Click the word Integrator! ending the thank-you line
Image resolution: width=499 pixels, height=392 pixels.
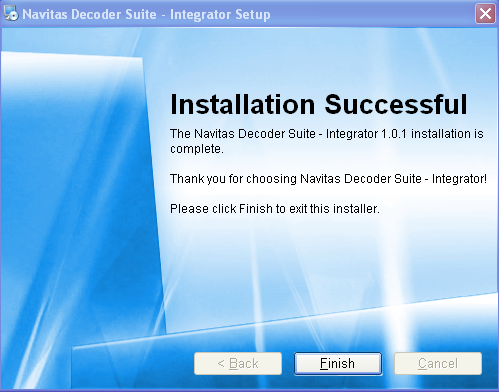[x=459, y=179]
